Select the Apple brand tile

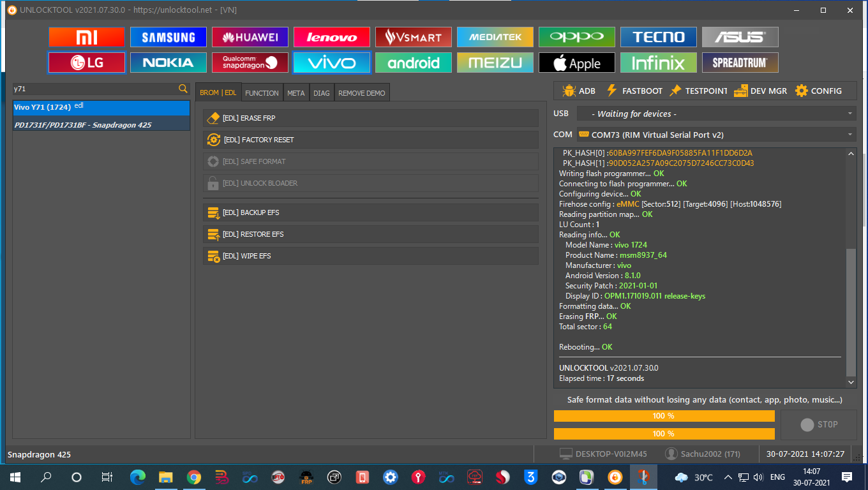(x=577, y=63)
